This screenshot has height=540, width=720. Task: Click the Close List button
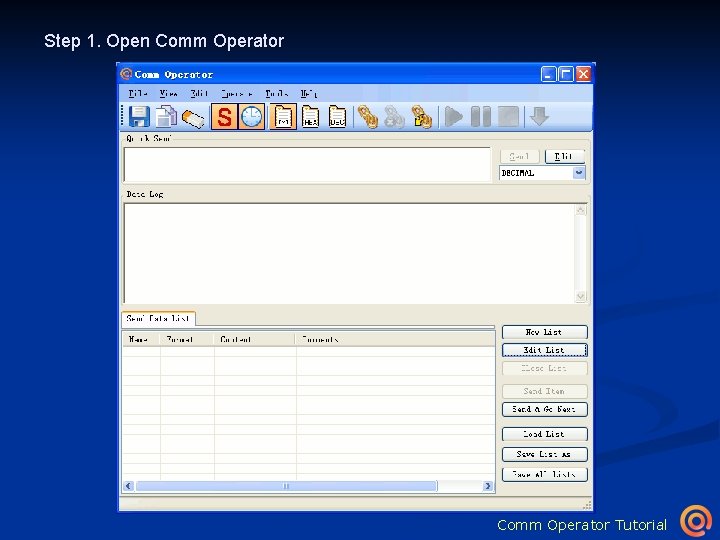point(545,368)
